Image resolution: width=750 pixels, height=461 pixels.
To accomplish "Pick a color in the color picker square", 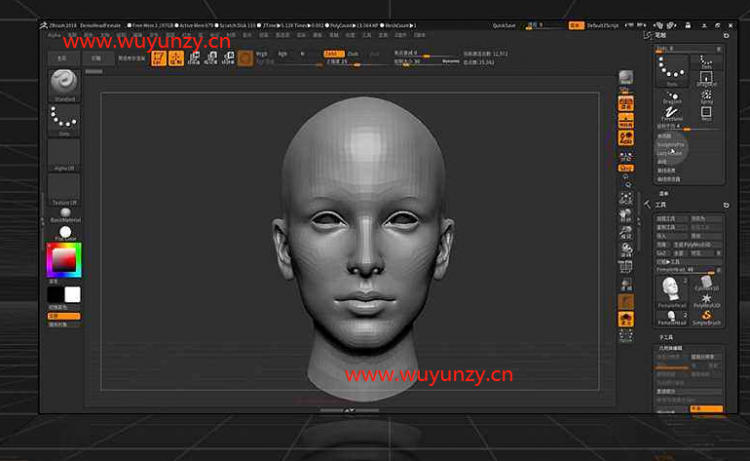I will point(63,260).
